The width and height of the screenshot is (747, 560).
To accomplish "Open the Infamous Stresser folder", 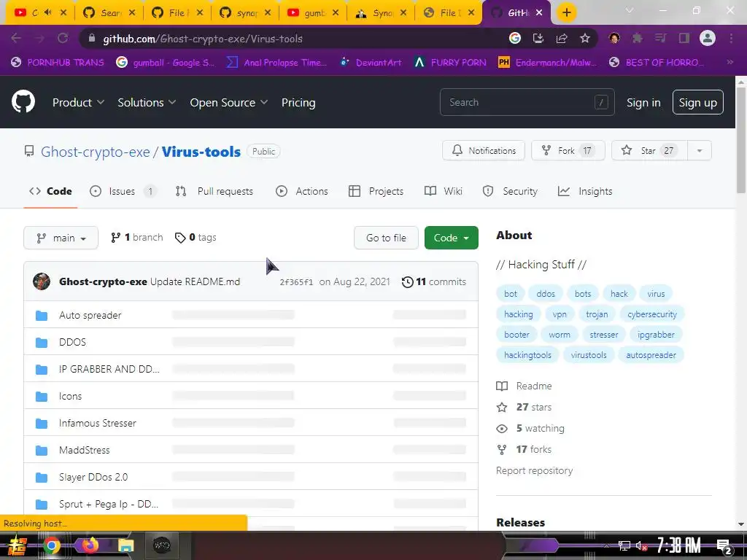I will click(98, 423).
